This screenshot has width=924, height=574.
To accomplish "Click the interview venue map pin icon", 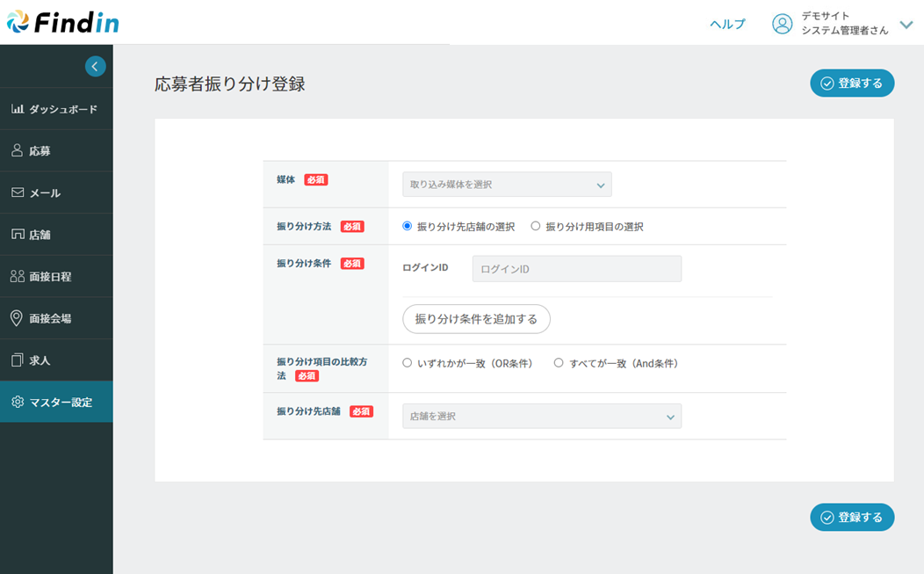I will (17, 318).
